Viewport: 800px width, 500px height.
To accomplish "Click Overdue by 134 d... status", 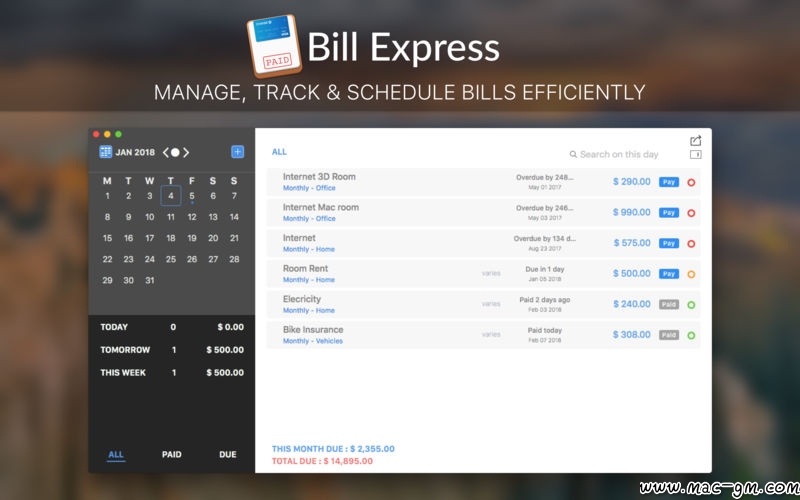I will tap(545, 239).
